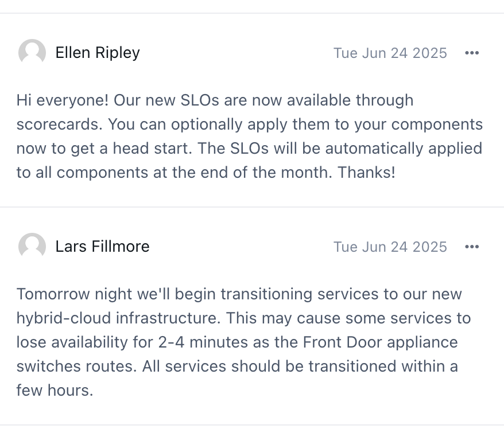Click 'hybrid-cloud infrastructure' text
The width and height of the screenshot is (504, 437).
(x=118, y=318)
